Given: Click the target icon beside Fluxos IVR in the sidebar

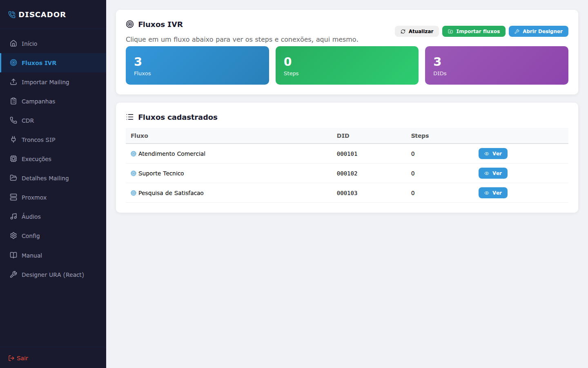Looking at the screenshot, I should pos(13,63).
